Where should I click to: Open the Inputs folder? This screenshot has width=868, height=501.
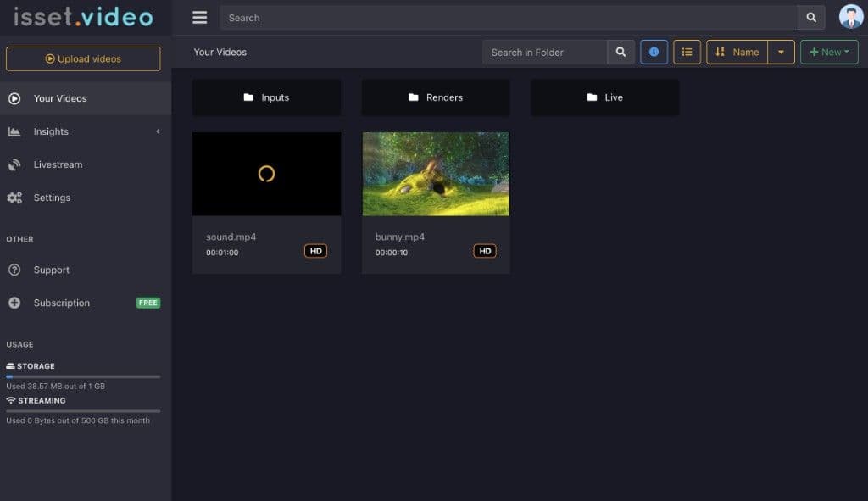[x=266, y=97]
